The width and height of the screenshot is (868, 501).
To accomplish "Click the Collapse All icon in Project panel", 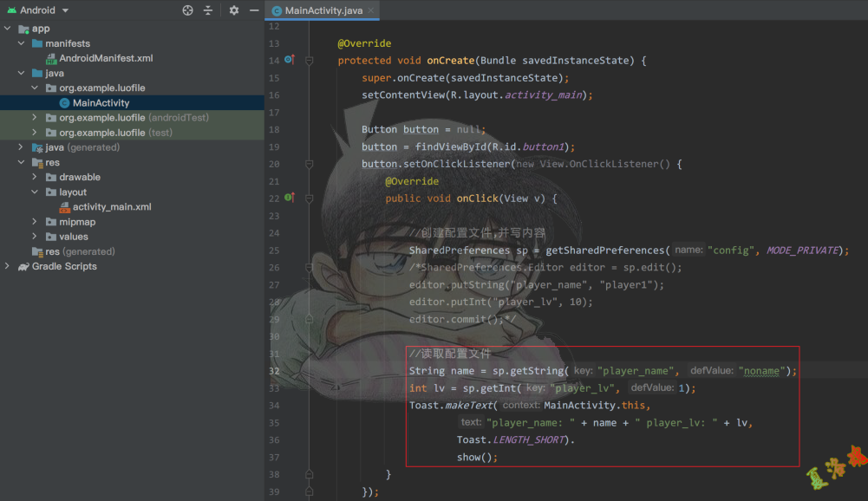I will click(x=208, y=10).
